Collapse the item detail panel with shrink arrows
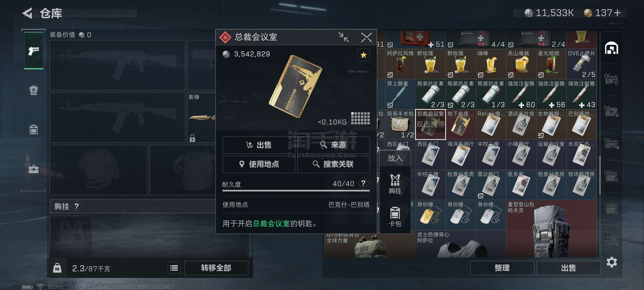Viewport: 644px width, 290px height. coord(343,37)
